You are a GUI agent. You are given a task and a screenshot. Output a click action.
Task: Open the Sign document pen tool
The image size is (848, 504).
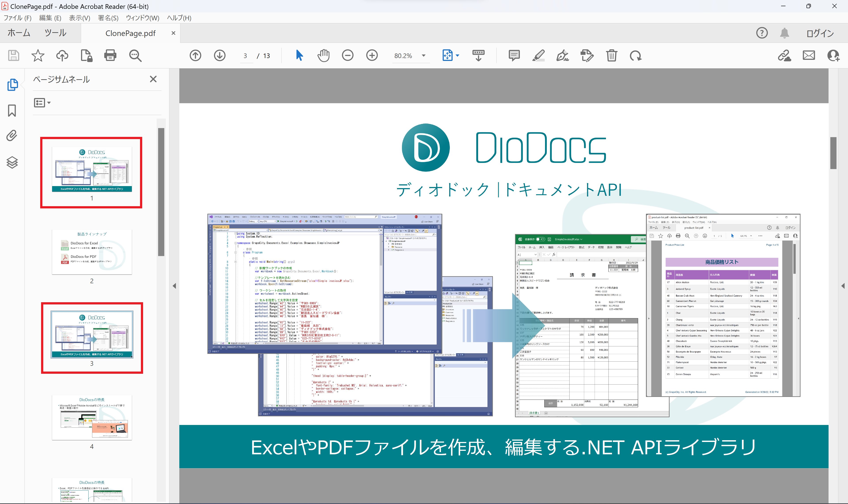click(x=563, y=55)
